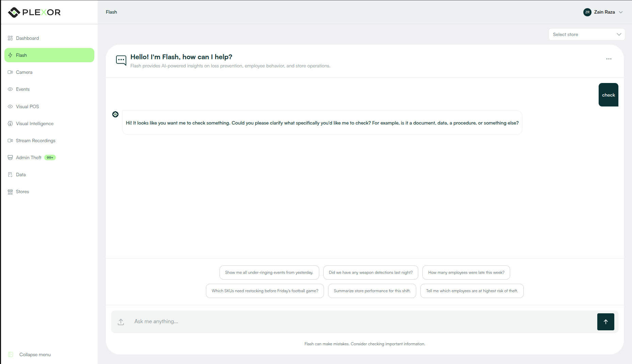
Task: Click the Visual Intelligence brain icon
Action: pyautogui.click(x=10, y=123)
